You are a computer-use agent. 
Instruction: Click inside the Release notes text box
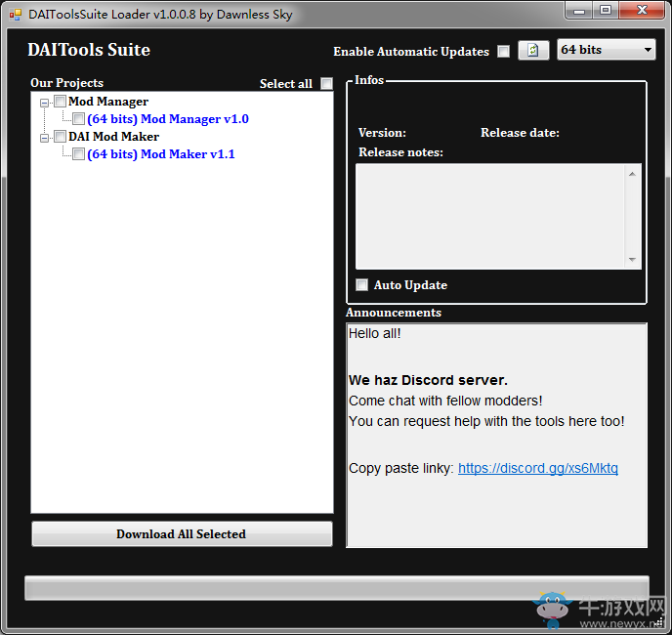(490, 217)
